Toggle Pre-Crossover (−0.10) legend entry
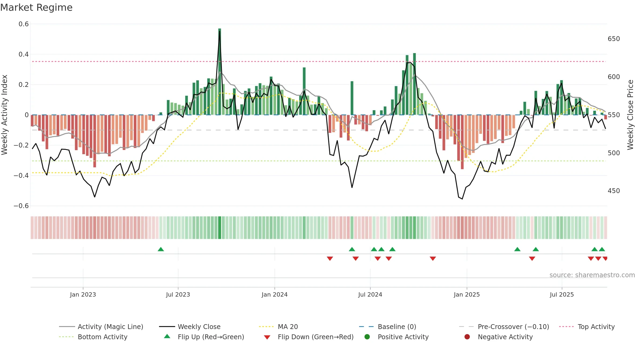This screenshot has height=362, width=644. (x=504, y=327)
